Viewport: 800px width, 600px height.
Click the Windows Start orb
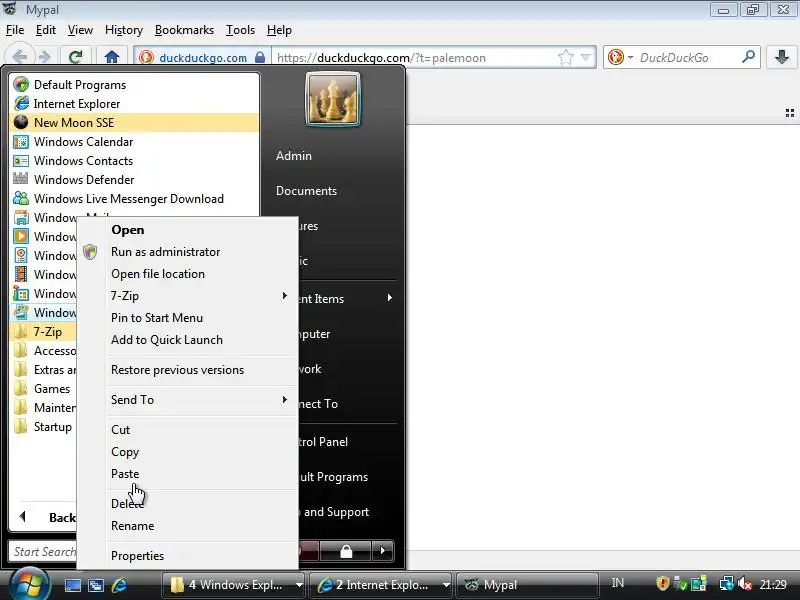28,584
